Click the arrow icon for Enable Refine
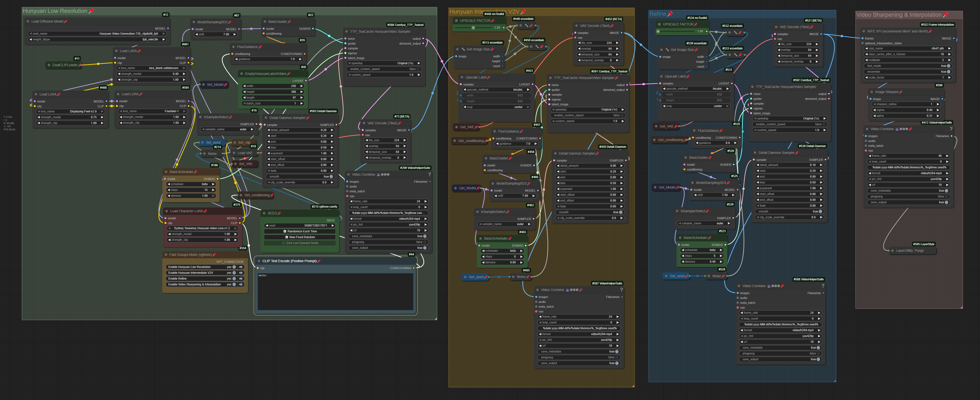Viewport: 980px width, 400px height. click(x=241, y=279)
